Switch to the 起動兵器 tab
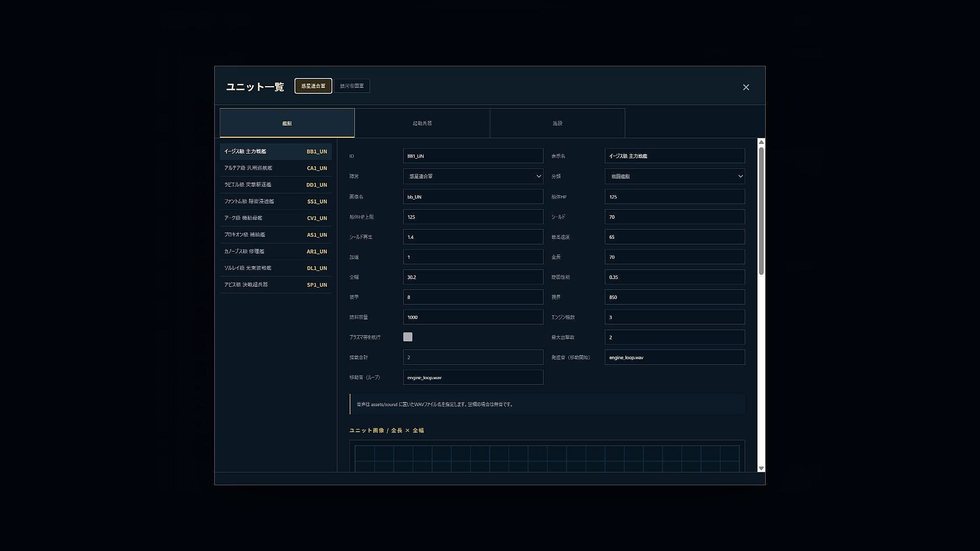Image resolution: width=980 pixels, height=551 pixels. click(x=422, y=123)
